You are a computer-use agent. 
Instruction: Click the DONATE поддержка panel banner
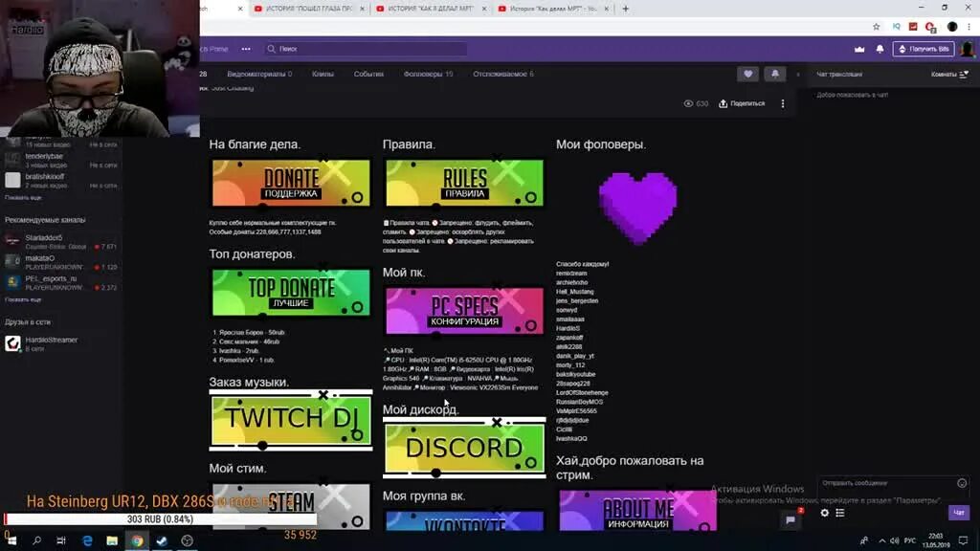click(291, 183)
